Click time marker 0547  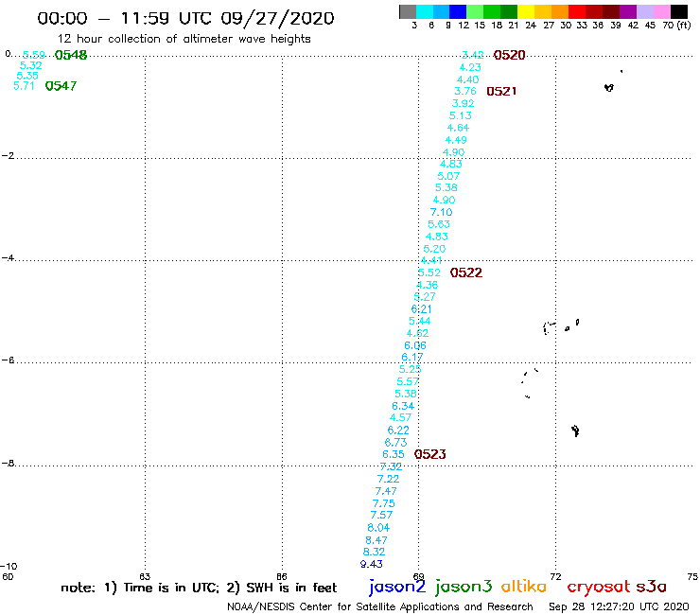(61, 86)
